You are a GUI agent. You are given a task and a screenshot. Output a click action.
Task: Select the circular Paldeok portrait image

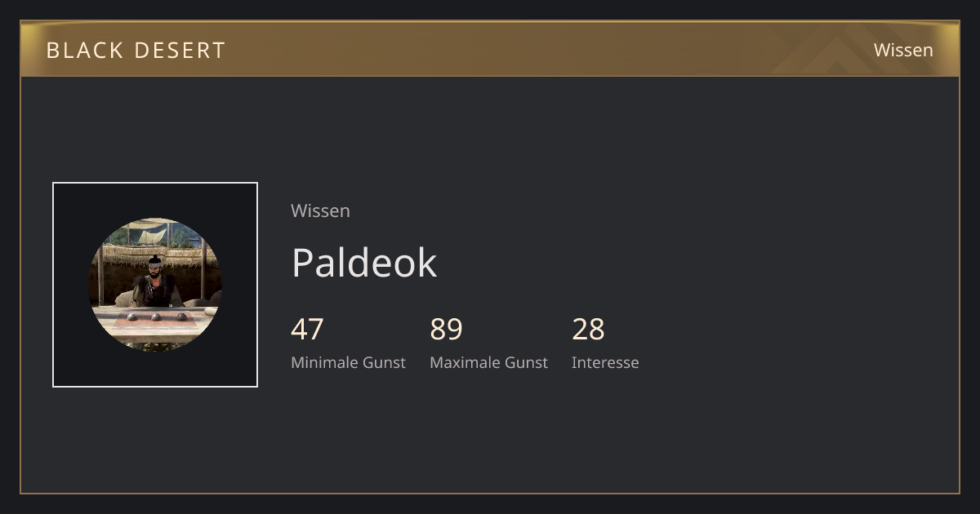click(x=155, y=285)
